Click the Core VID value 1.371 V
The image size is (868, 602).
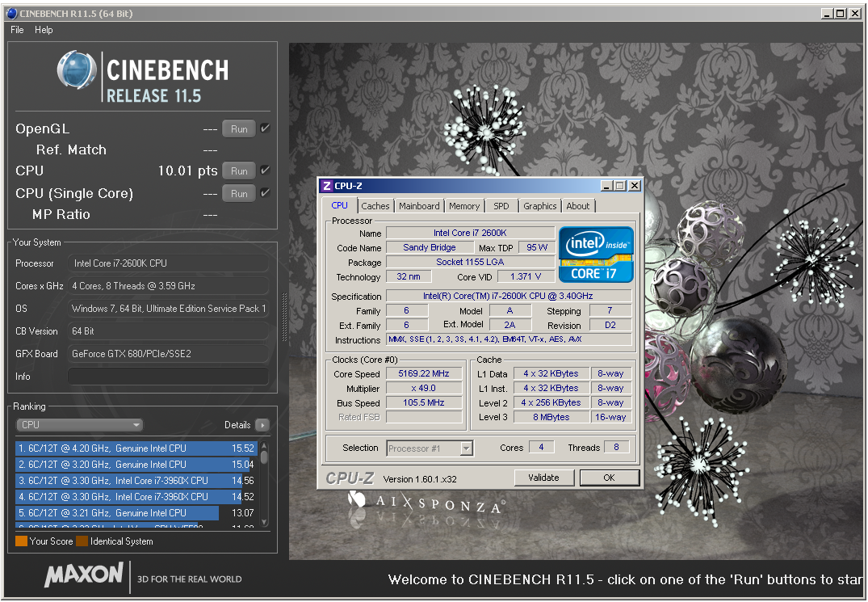[526, 276]
